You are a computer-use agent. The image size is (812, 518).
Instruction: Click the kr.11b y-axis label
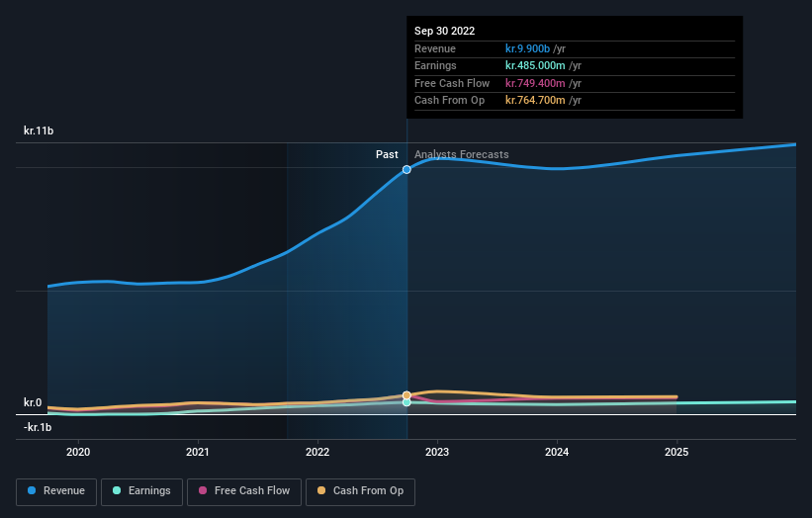coord(39,130)
